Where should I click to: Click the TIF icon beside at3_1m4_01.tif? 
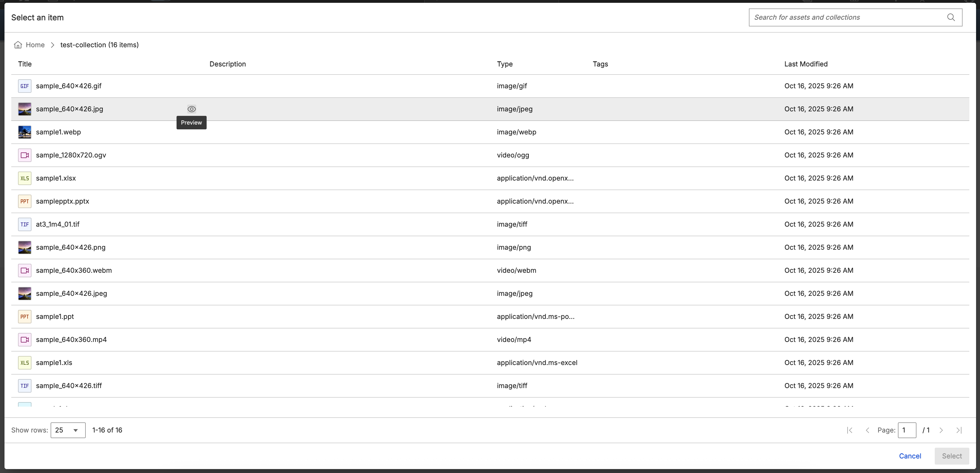pos(25,224)
